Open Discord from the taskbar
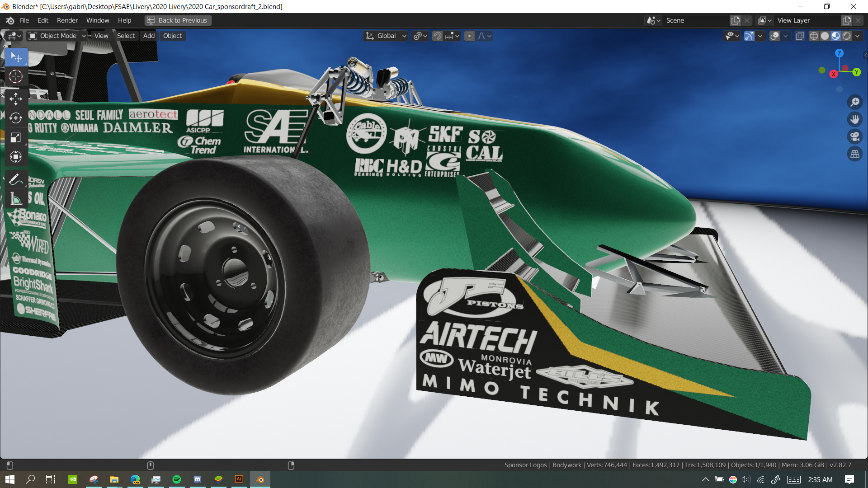The height and width of the screenshot is (488, 868). click(198, 479)
